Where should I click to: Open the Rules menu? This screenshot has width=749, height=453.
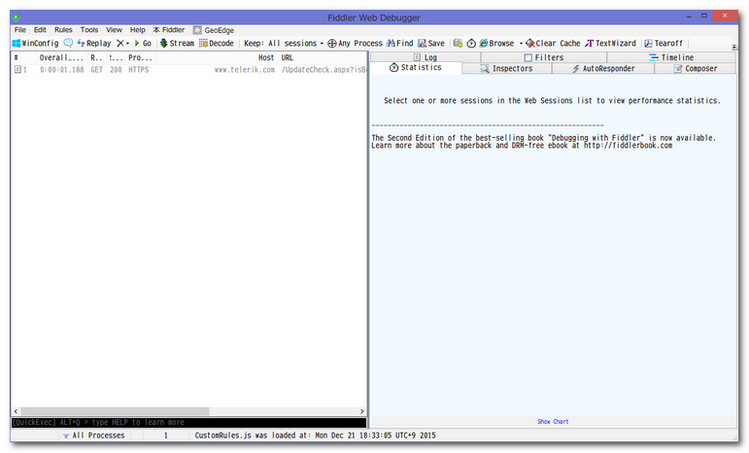tap(63, 30)
